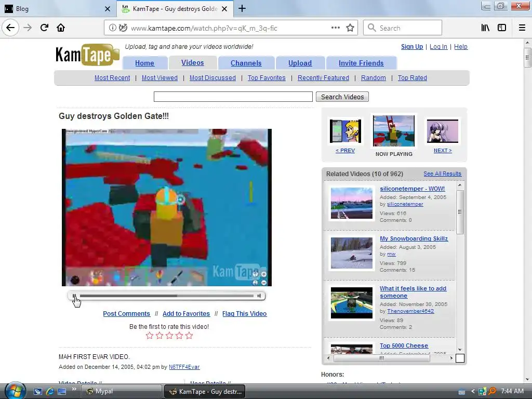Browse Most Recent videos
This screenshot has height=399, width=532.
112,78
